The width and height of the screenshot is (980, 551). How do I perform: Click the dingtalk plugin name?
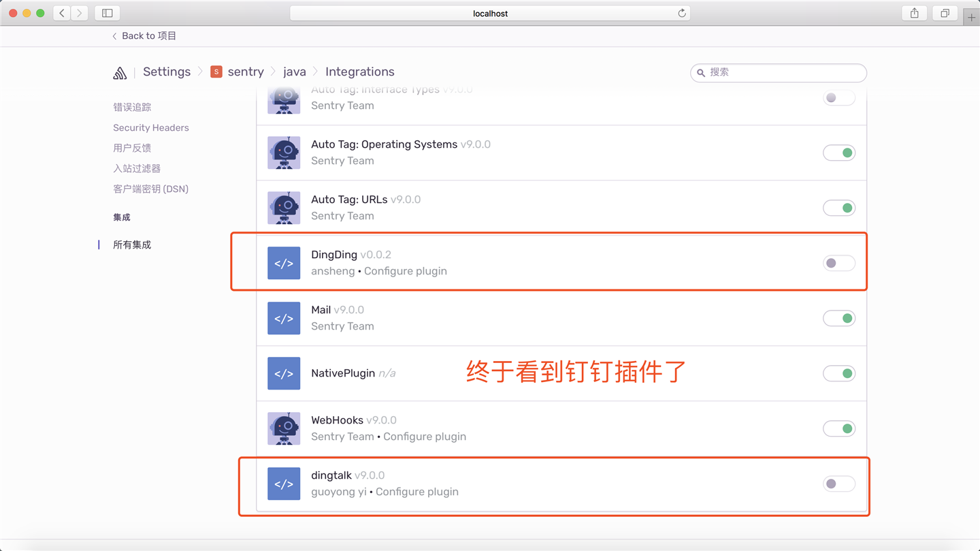[x=331, y=475]
